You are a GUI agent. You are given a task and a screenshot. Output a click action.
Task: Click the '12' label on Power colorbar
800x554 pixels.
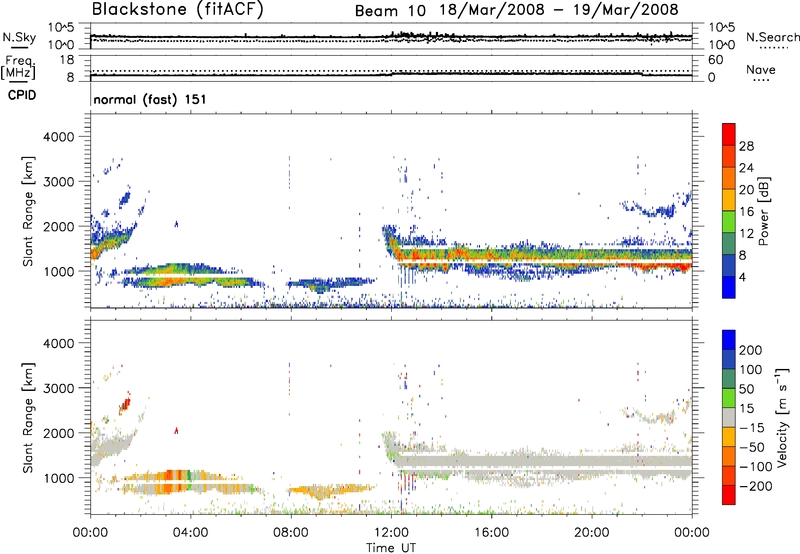746,234
